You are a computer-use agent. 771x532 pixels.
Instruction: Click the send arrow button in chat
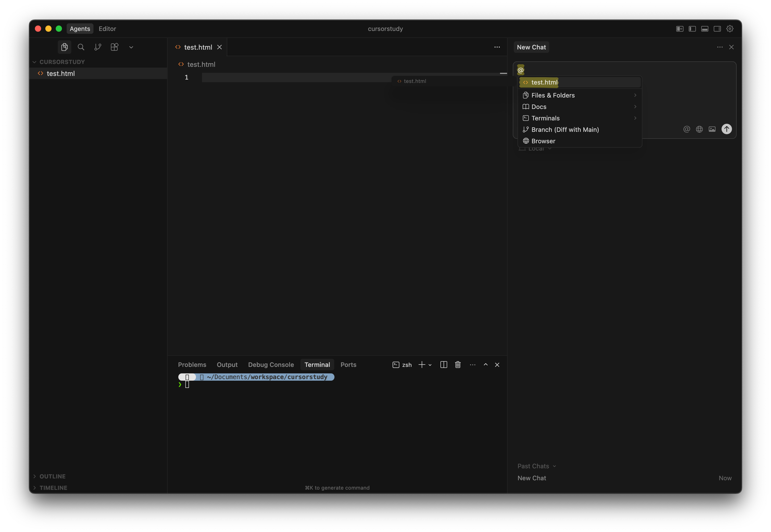(726, 129)
